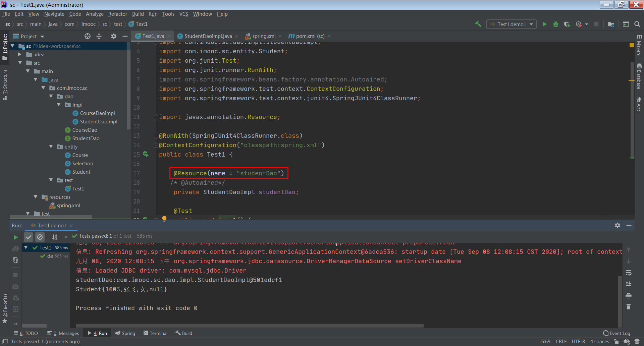Close the Test1.demo1 run tab
The height and width of the screenshot is (346, 644).
click(71, 226)
